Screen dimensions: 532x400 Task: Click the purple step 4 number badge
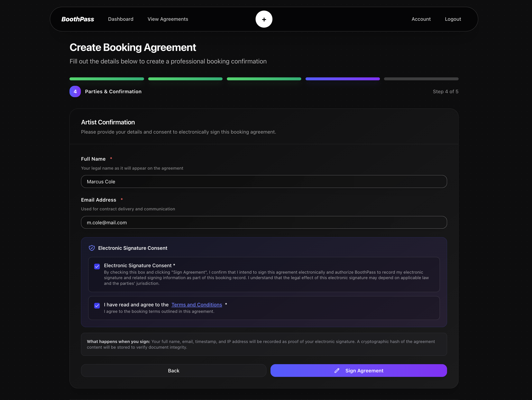(75, 91)
